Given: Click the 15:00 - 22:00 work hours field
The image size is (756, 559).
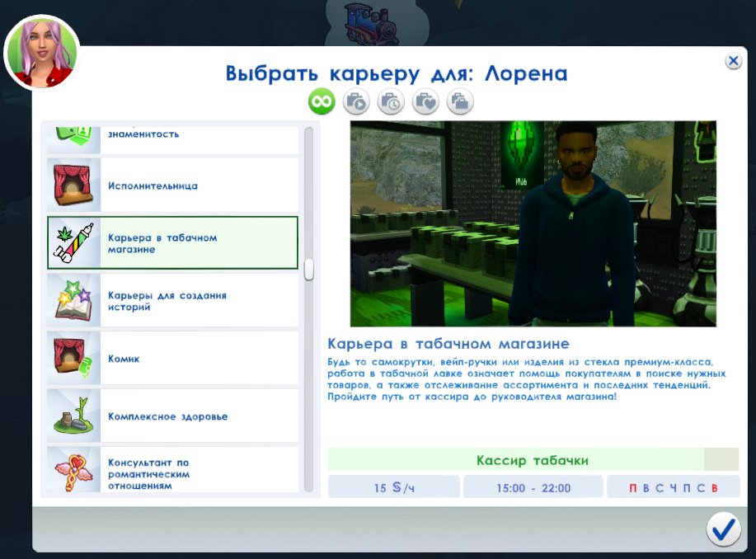Looking at the screenshot, I should pos(533,487).
